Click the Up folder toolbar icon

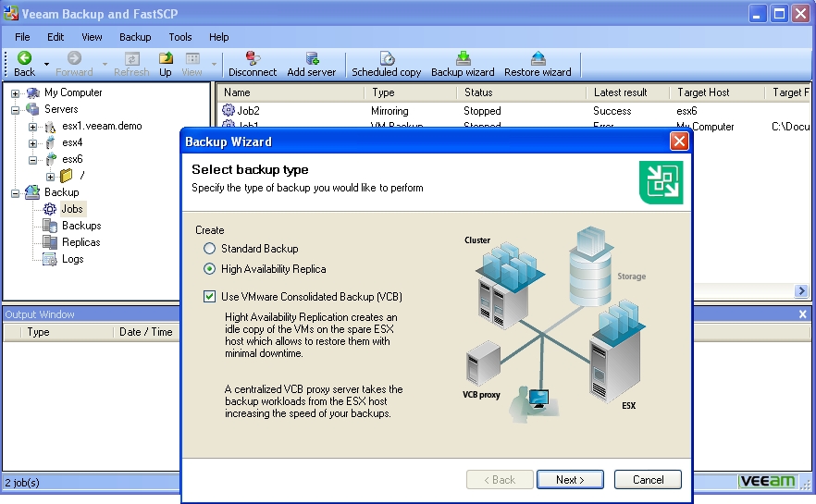click(166, 58)
